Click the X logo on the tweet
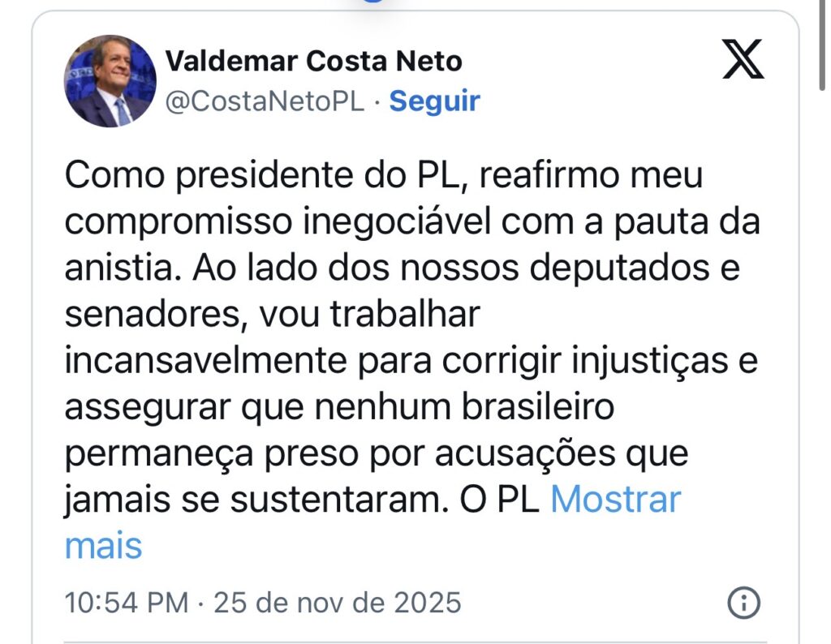This screenshot has height=644, width=831. click(743, 61)
